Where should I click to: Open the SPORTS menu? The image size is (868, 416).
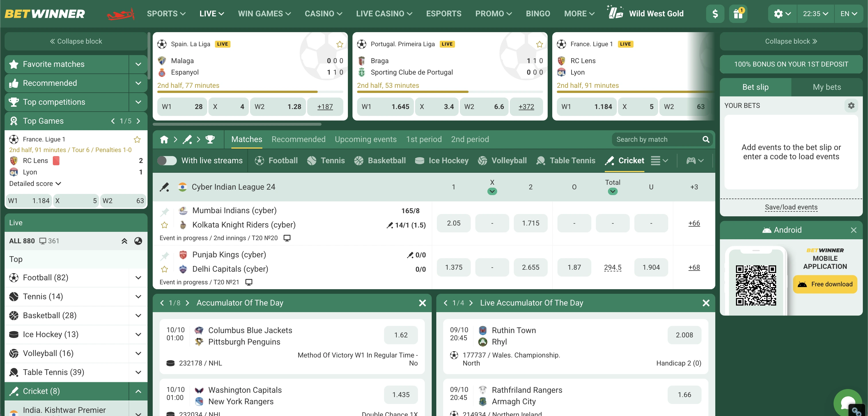click(x=166, y=14)
